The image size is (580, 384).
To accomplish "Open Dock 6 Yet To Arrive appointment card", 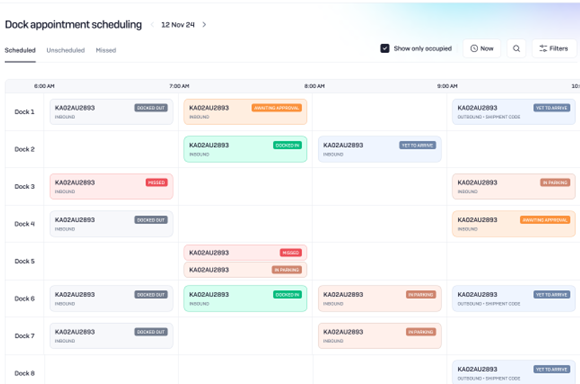I will [x=514, y=299].
